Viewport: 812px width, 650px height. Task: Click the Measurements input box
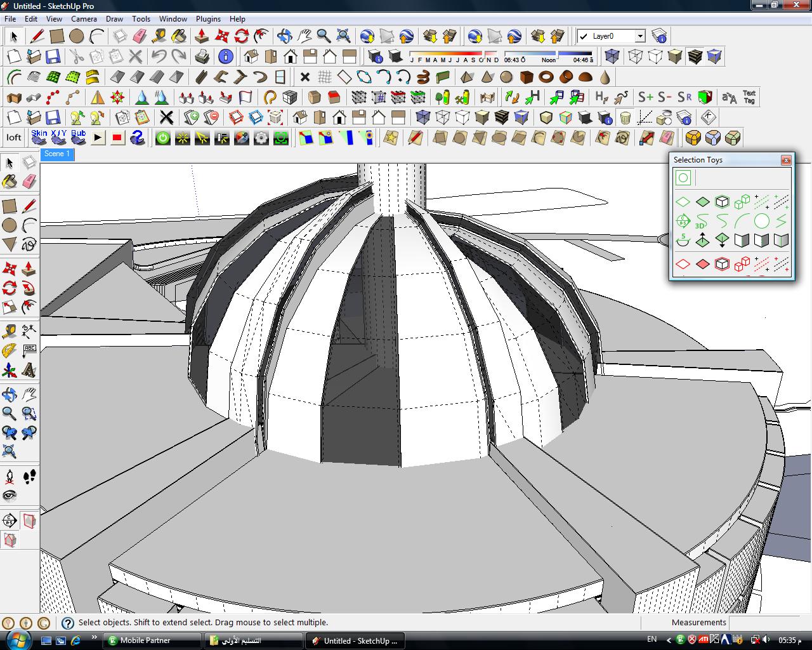click(769, 623)
